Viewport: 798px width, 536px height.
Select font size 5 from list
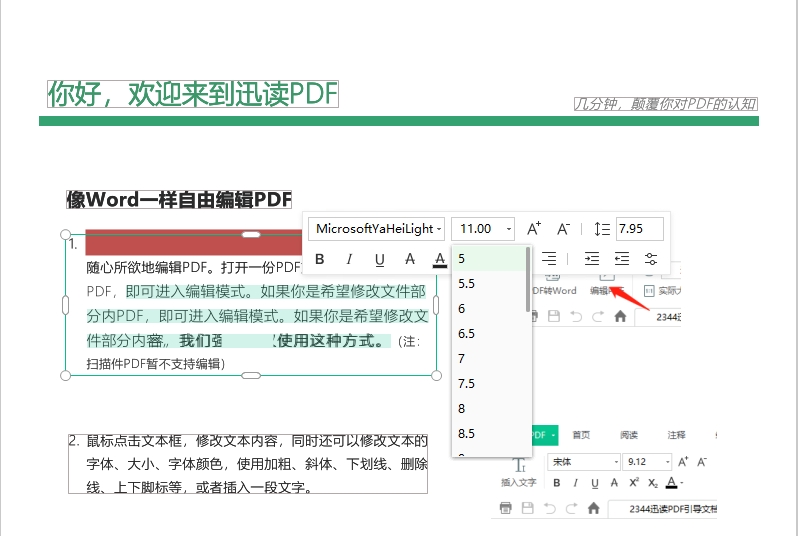coord(488,259)
